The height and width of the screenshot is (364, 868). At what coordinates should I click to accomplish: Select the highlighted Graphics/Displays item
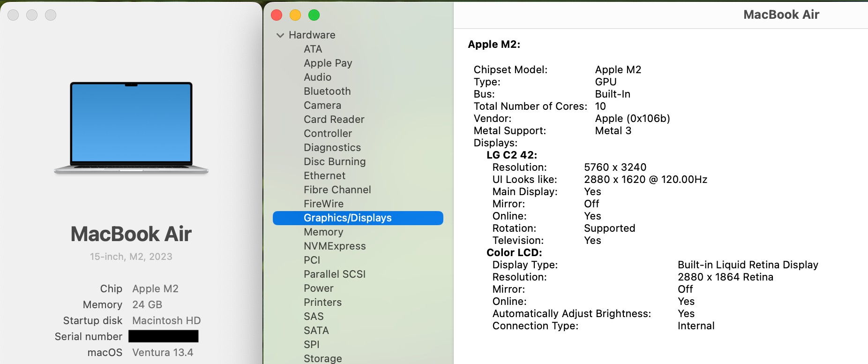[347, 218]
